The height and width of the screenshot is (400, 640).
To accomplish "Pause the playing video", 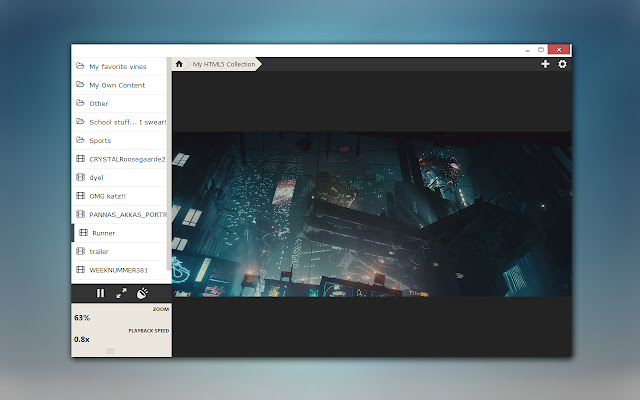I will click(100, 293).
